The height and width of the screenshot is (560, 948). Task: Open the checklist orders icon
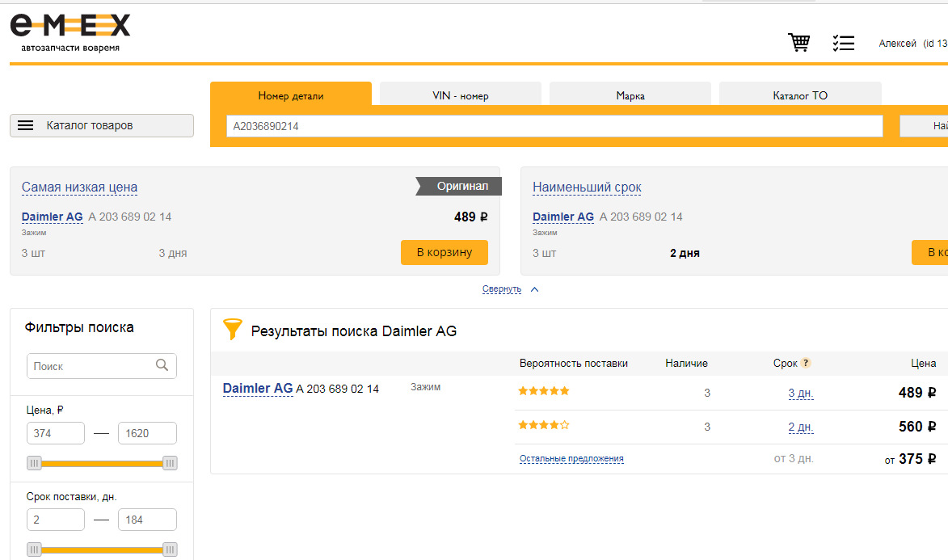[x=844, y=42]
